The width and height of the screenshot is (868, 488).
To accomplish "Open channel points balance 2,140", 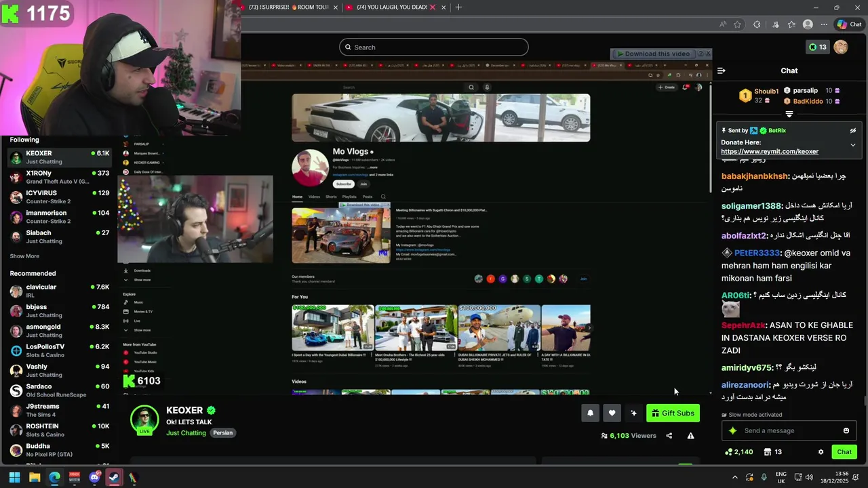I will 738,452.
